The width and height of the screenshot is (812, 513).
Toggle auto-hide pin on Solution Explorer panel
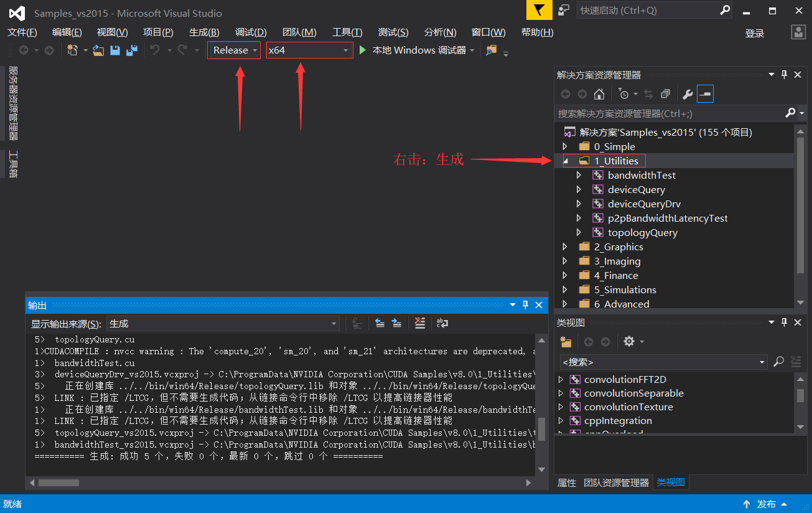tap(784, 75)
